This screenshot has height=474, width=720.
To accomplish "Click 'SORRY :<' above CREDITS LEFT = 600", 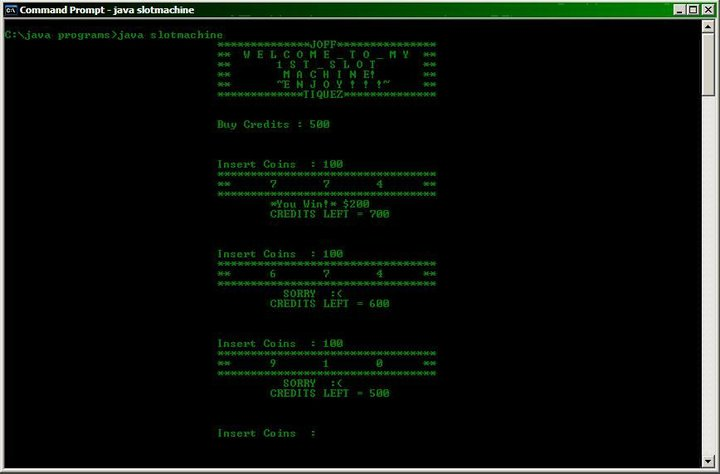I will [313, 293].
